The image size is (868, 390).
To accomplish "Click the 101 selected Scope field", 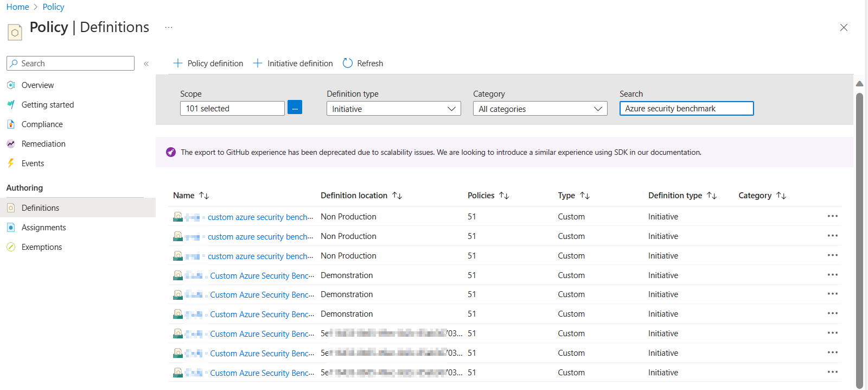I will pos(232,109).
